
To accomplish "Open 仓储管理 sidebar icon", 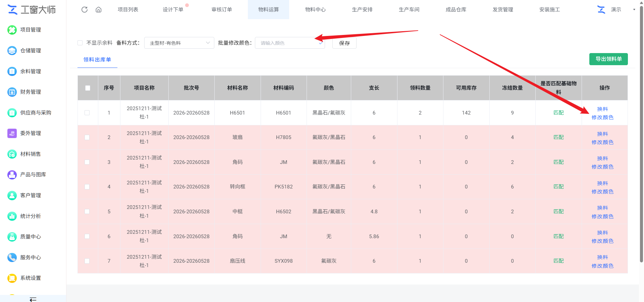I will click(12, 51).
